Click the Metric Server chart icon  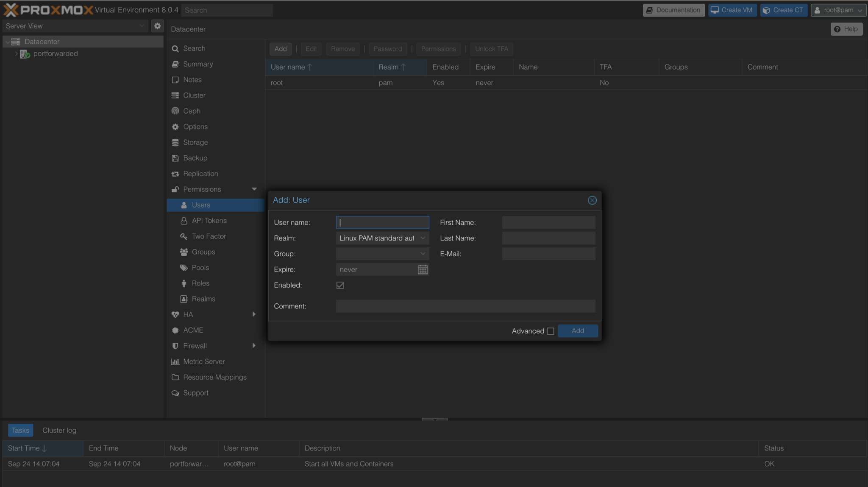coord(175,361)
